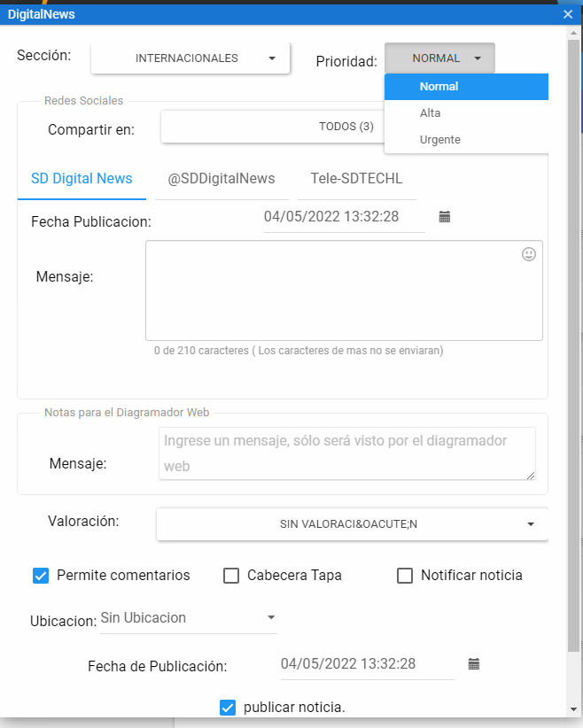Open calendar icon next to Fecha de Publicación
The width and height of the screenshot is (583, 728).
click(473, 664)
